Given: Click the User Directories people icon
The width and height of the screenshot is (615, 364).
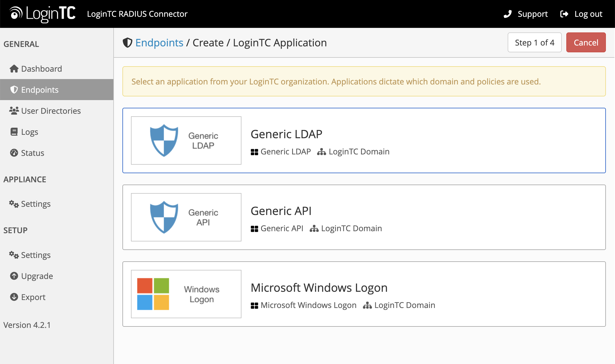Looking at the screenshot, I should pyautogui.click(x=14, y=111).
